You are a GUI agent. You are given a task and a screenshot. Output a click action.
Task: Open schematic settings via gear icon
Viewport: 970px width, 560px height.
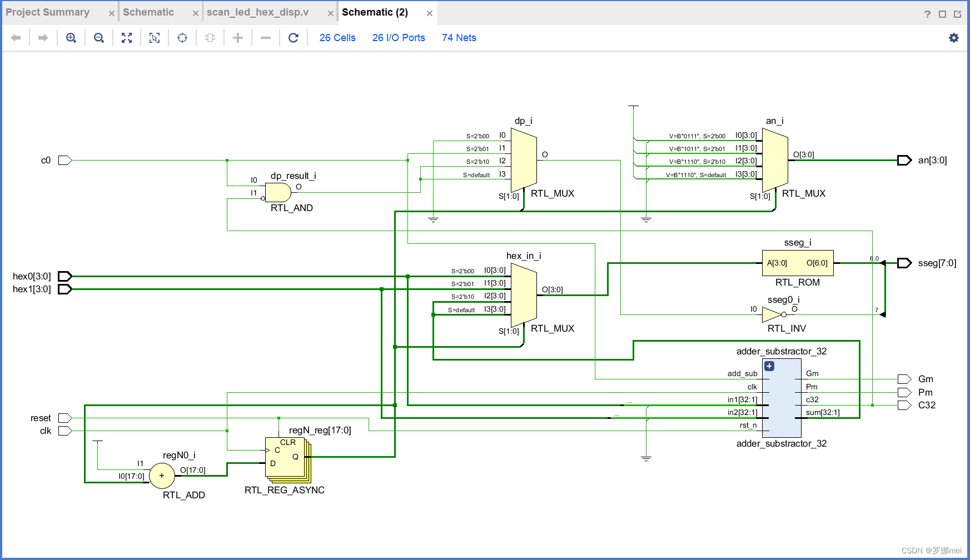pos(954,38)
